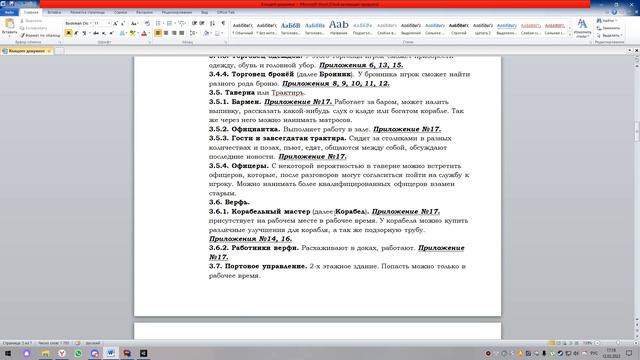Open the Line Spacing dropdown
Image resolution: width=640 pixels, height=360 pixels.
tap(193, 33)
